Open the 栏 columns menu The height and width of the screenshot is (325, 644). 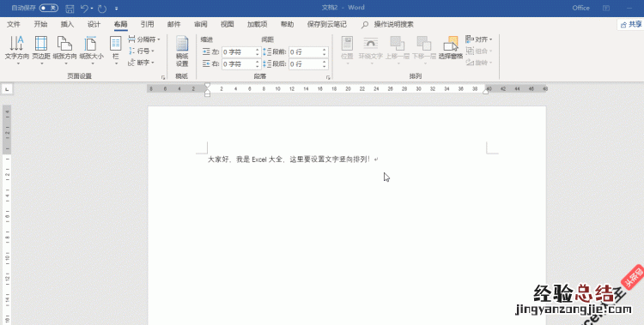coord(115,50)
